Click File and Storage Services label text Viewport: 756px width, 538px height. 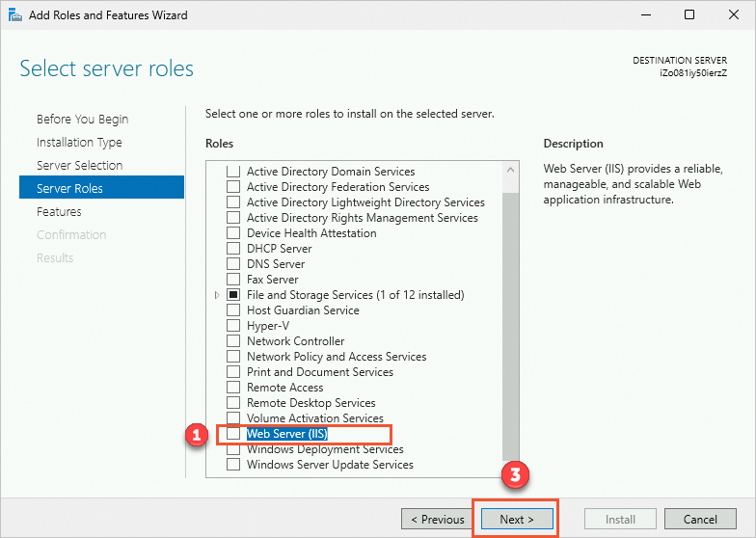point(355,295)
